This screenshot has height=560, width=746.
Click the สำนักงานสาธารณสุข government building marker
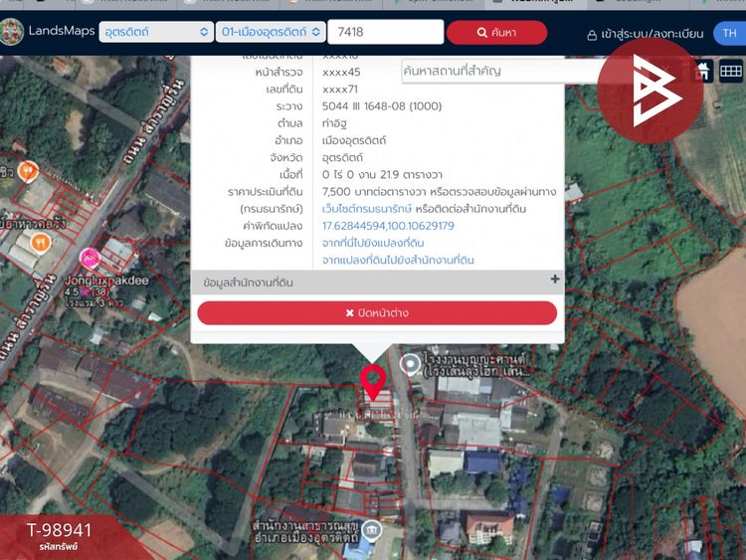[371, 530]
